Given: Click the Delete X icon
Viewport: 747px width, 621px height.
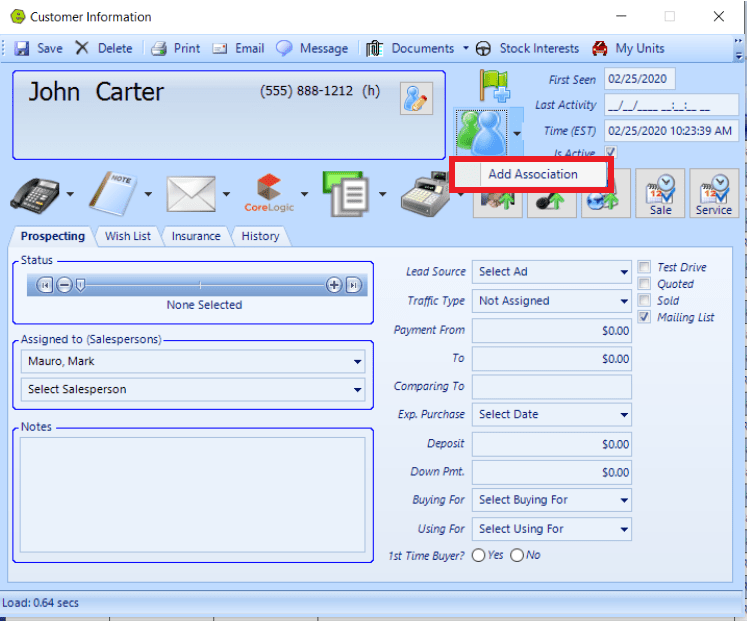Looking at the screenshot, I should pyautogui.click(x=82, y=48).
